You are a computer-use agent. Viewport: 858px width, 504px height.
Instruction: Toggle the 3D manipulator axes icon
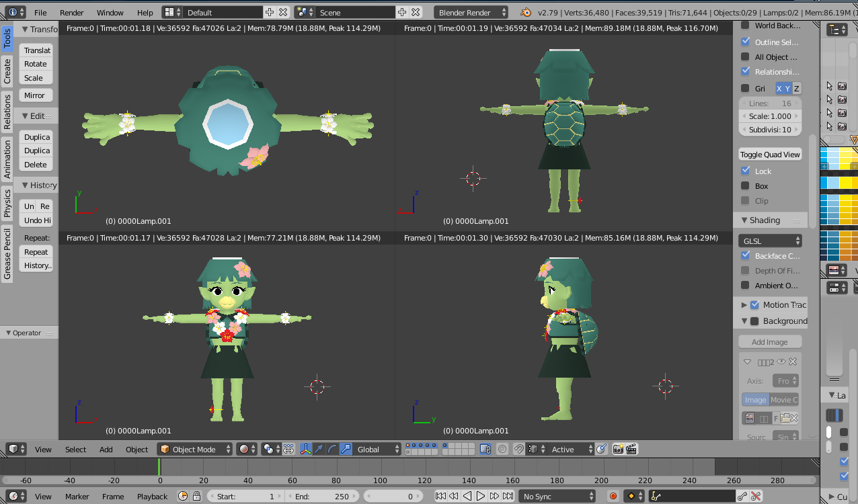click(306, 449)
